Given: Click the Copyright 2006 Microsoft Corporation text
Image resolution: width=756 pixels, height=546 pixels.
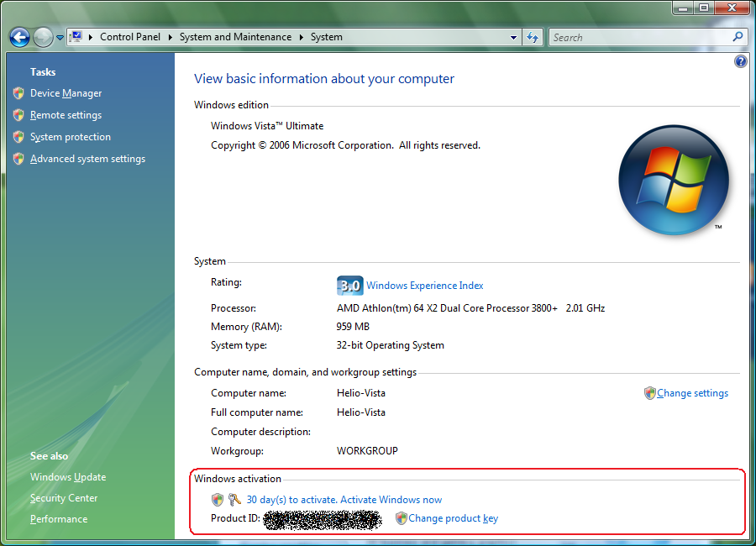Looking at the screenshot, I should pyautogui.click(x=345, y=145).
